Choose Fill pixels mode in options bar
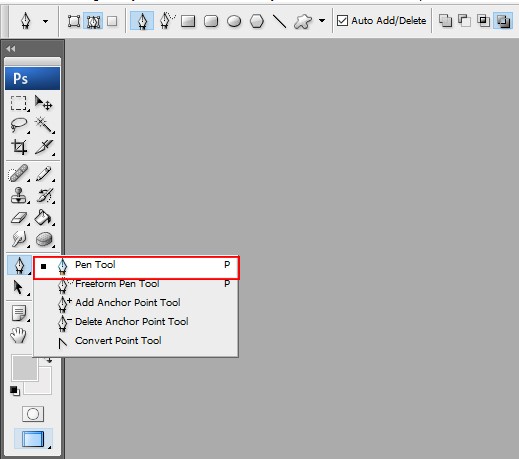This screenshot has height=459, width=519. tap(112, 21)
